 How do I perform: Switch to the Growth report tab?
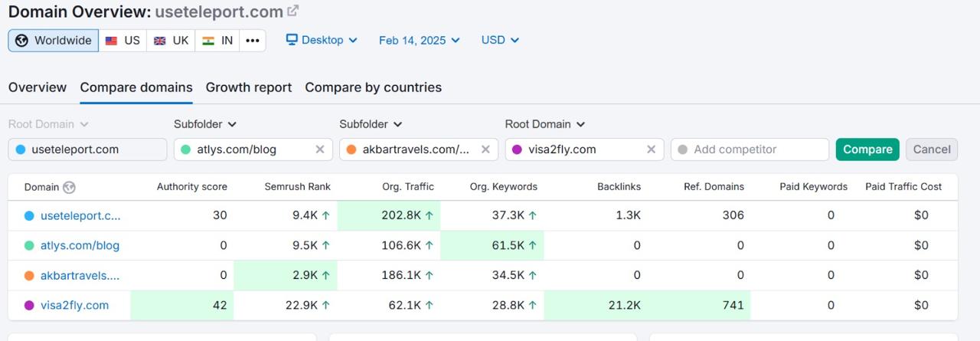(x=248, y=87)
